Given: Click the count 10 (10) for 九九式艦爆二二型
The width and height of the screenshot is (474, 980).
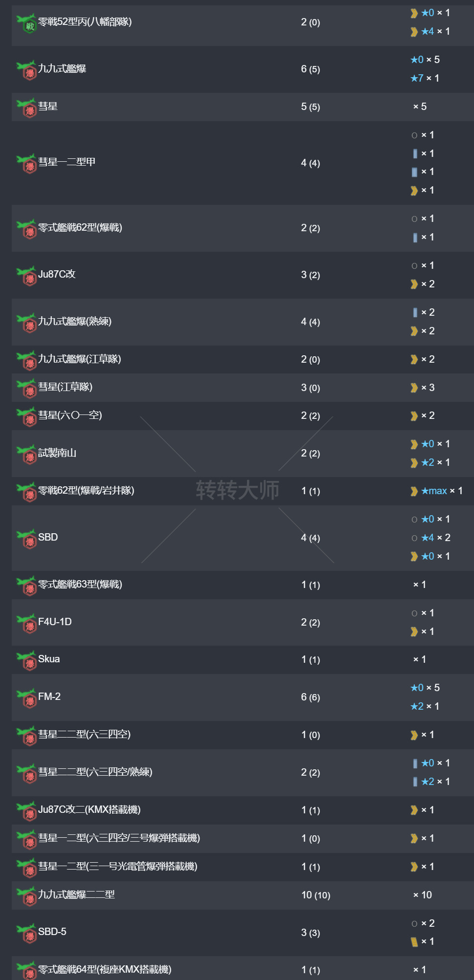Looking at the screenshot, I should pyautogui.click(x=316, y=895).
